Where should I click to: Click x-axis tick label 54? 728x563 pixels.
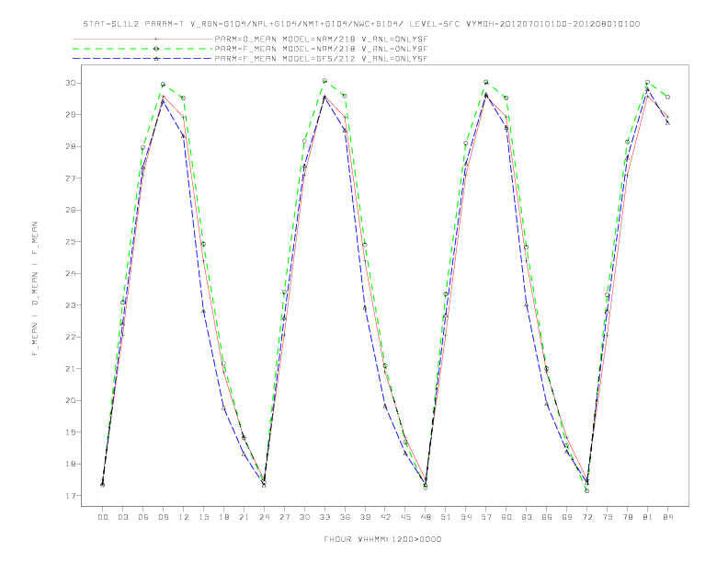click(x=466, y=517)
